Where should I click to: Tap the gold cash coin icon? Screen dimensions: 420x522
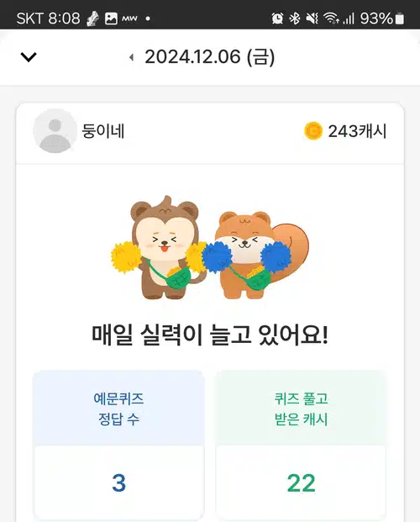coord(313,131)
